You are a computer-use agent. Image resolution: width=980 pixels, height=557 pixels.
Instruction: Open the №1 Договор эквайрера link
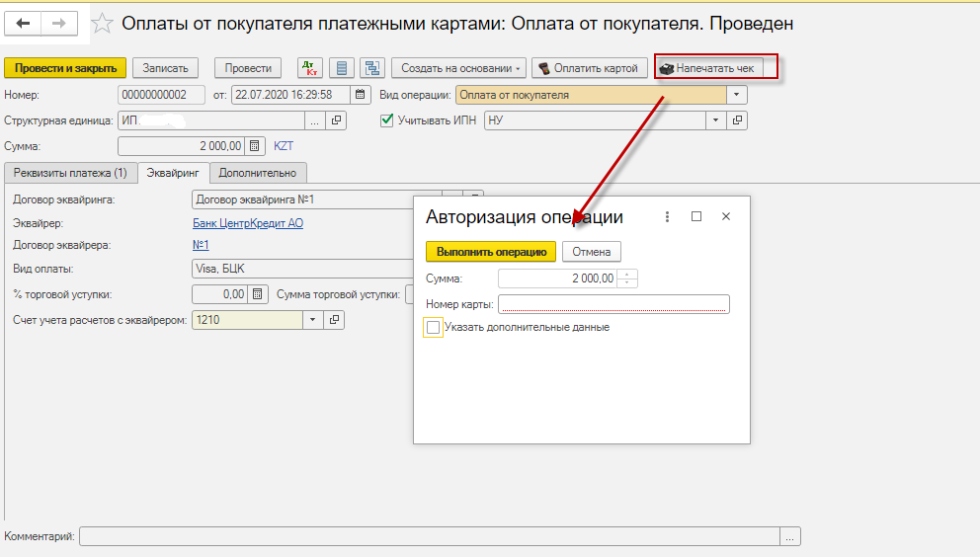[x=201, y=245]
